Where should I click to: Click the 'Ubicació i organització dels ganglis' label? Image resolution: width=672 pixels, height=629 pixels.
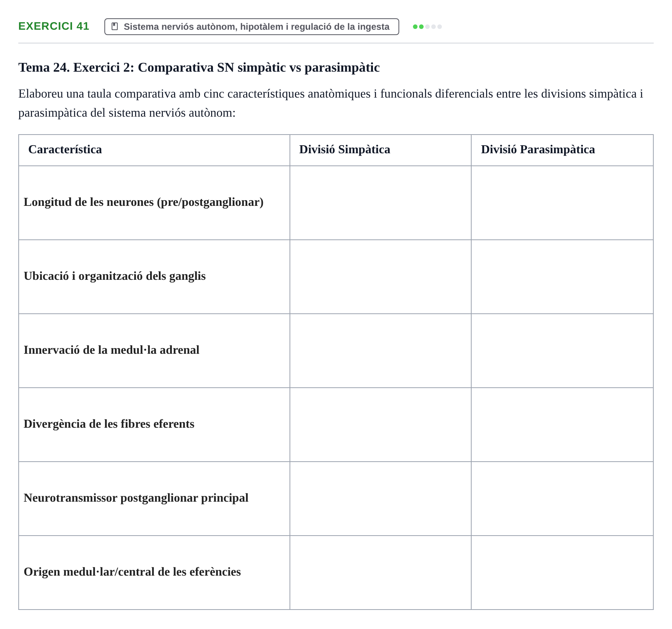[115, 276]
